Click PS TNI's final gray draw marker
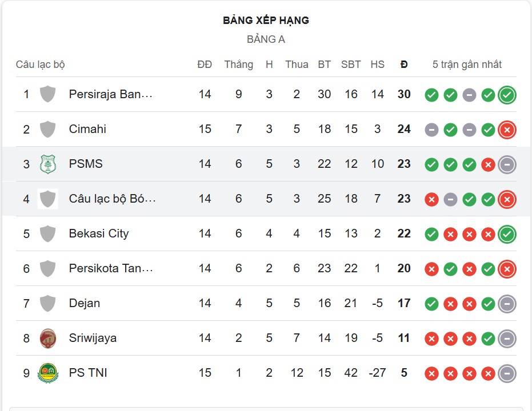 [x=507, y=373]
